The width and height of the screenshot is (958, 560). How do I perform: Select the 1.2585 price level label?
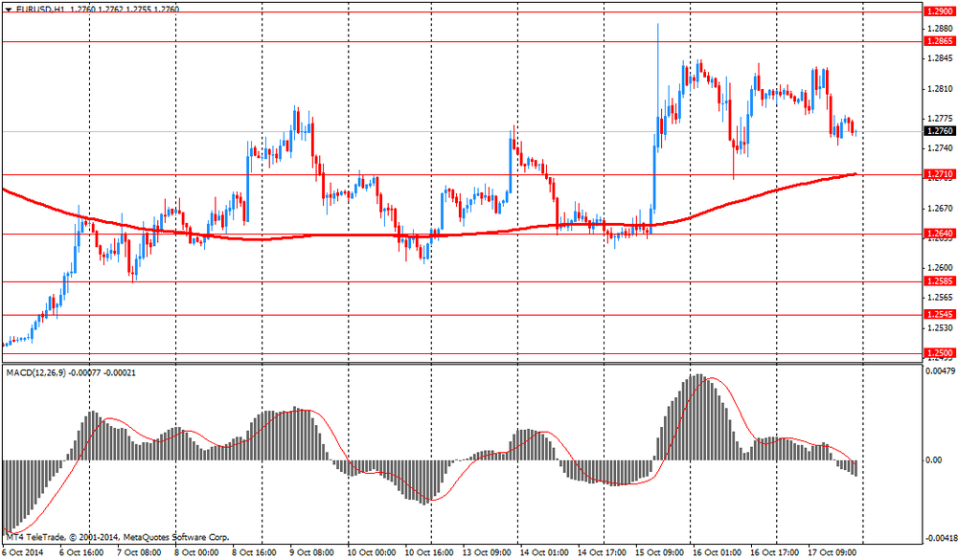pyautogui.click(x=939, y=281)
